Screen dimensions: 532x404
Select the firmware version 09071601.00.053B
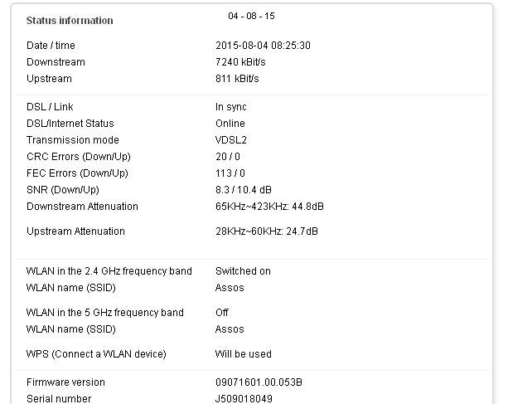[x=259, y=382]
